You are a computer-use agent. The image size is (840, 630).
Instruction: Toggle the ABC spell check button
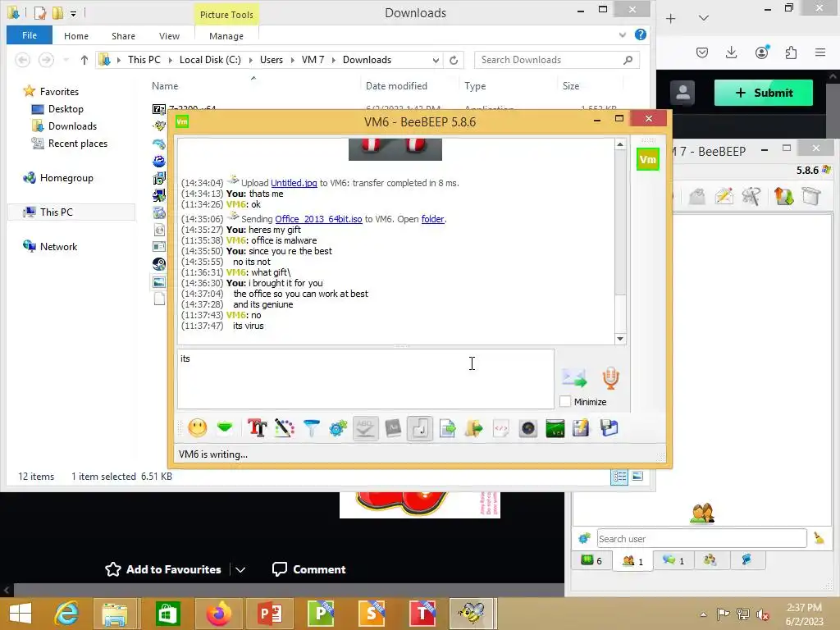365,428
